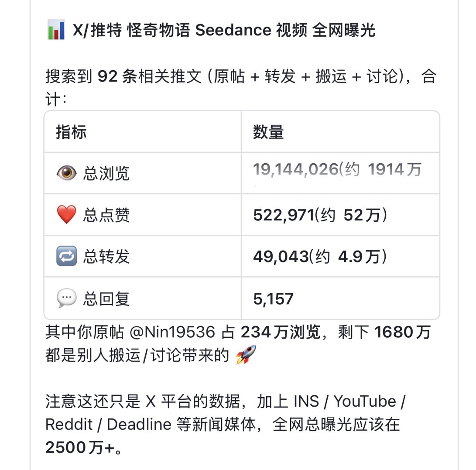Screen dimensions: 476x470
Task: Click the red heart emoji beside 总点赞
Action: pos(66,215)
